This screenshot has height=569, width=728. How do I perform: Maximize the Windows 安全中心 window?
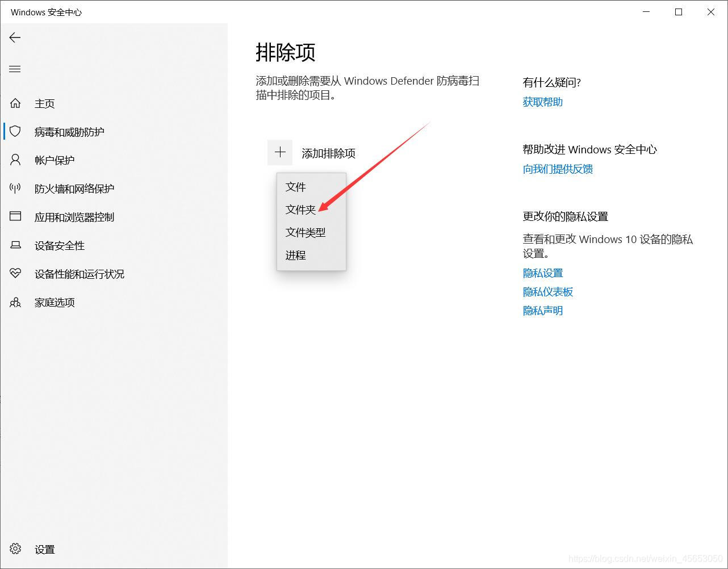pyautogui.click(x=678, y=12)
